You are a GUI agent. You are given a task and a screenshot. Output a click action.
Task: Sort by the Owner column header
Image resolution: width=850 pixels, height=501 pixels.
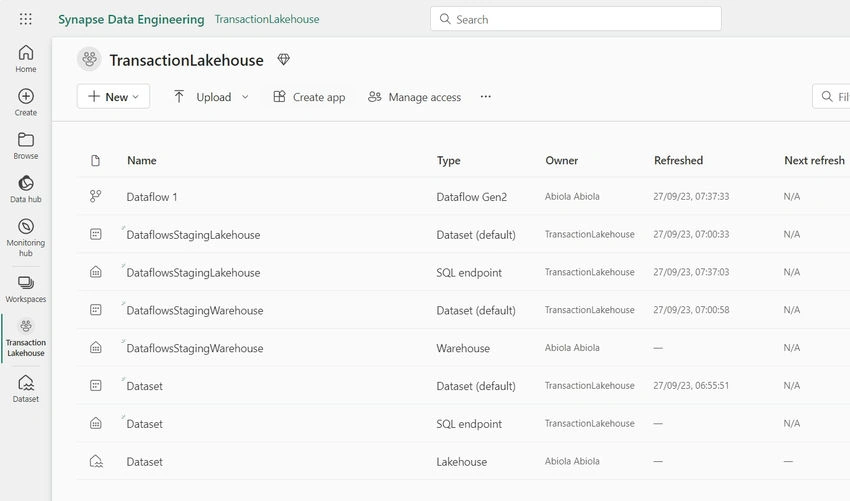coord(562,160)
